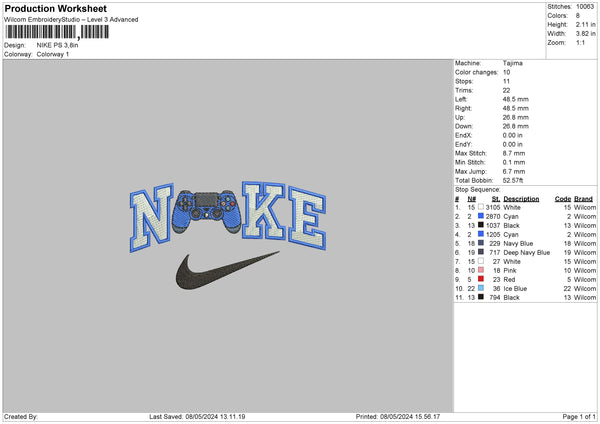Screen dimensions: 600x424
Task: Click the Right value 48.5 mm
Action: coord(515,108)
